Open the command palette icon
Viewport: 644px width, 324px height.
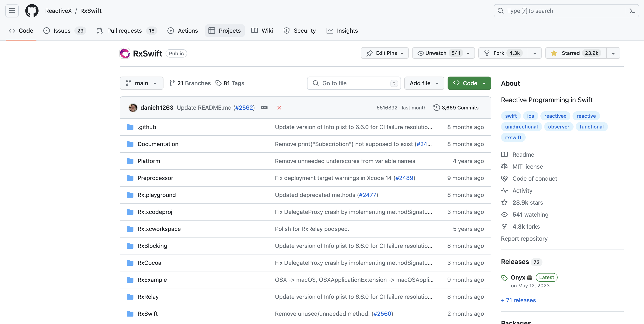632,11
